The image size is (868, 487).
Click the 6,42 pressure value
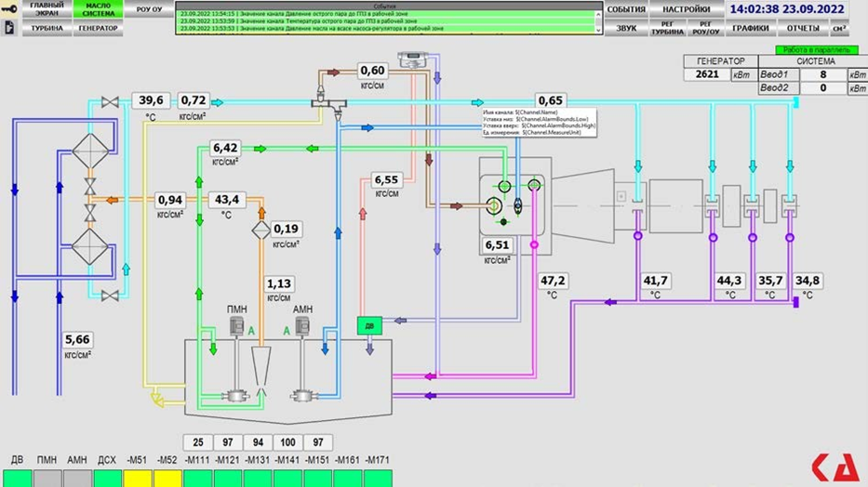(x=225, y=148)
